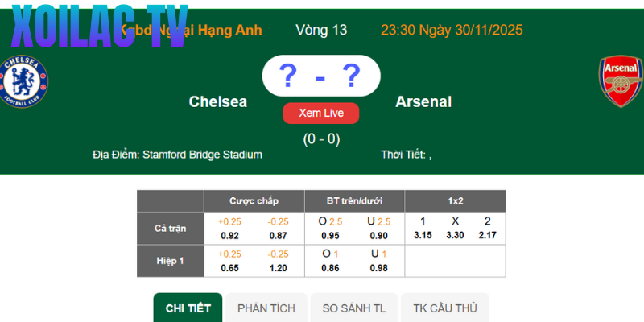Open the CHI TIẾT tab
This screenshot has width=644, height=322.
tap(188, 308)
